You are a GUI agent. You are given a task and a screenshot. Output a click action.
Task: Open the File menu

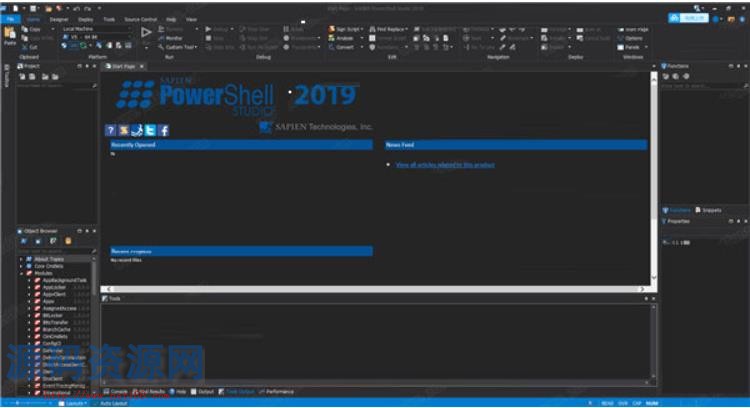(11, 19)
